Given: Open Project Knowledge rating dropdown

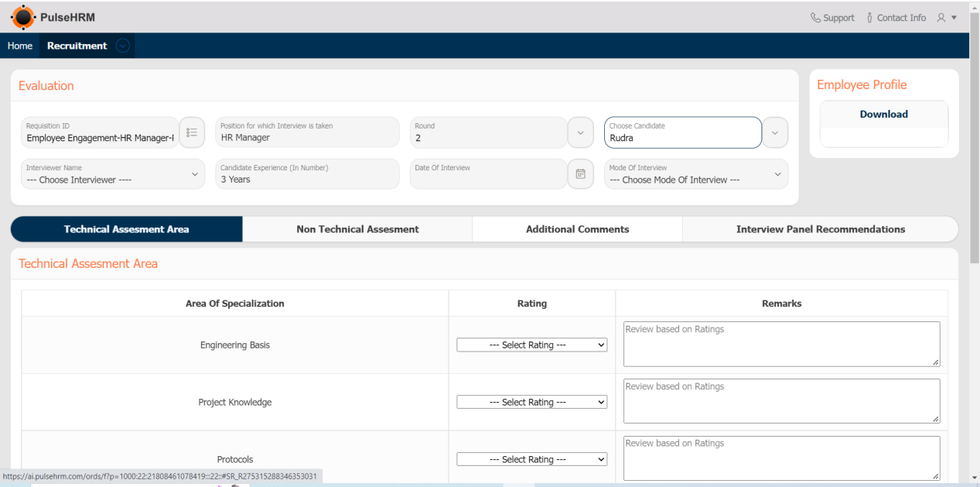Looking at the screenshot, I should point(532,403).
